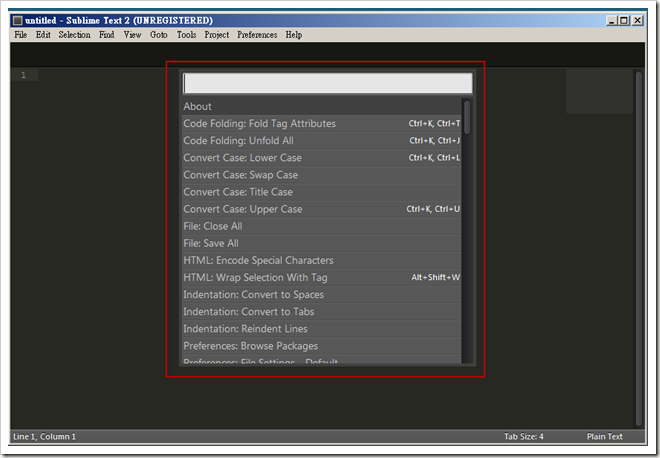Open the Tools menu

click(x=186, y=35)
